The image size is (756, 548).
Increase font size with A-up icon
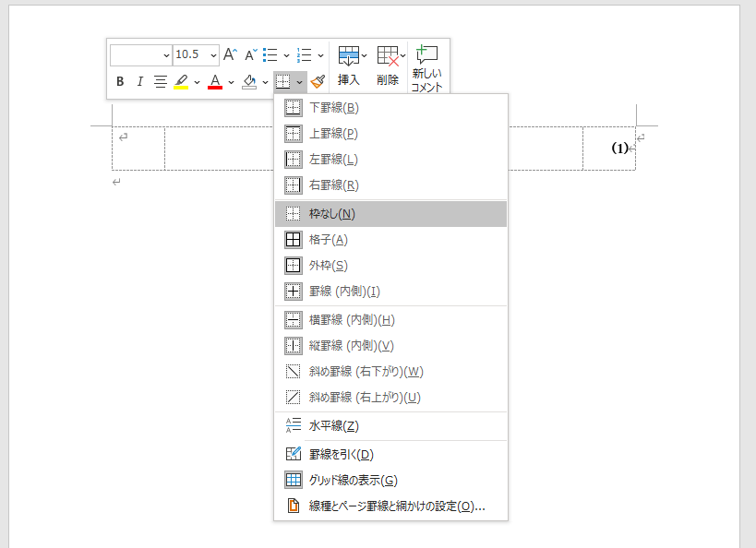pos(231,55)
